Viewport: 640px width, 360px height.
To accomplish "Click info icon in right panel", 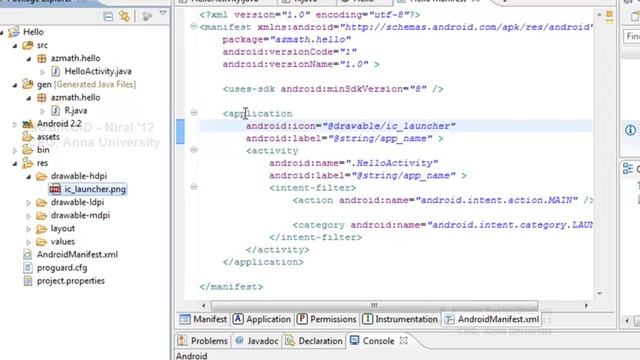I will [x=630, y=130].
